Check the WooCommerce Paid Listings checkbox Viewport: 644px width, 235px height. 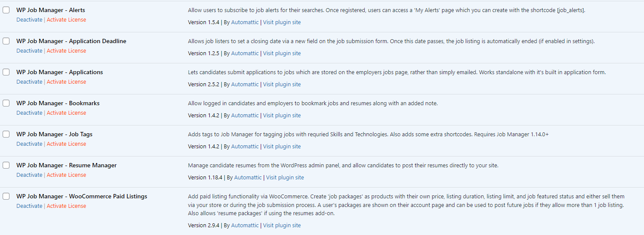tap(6, 196)
